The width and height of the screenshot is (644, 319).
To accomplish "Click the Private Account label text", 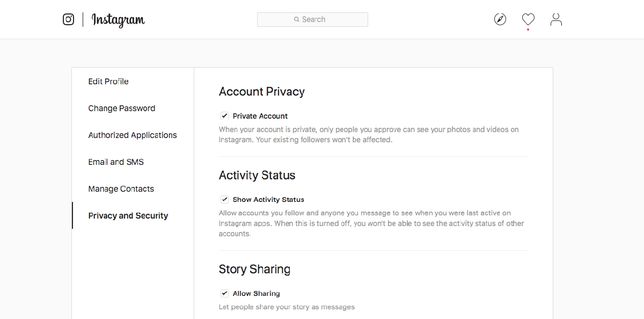I will coord(260,116).
